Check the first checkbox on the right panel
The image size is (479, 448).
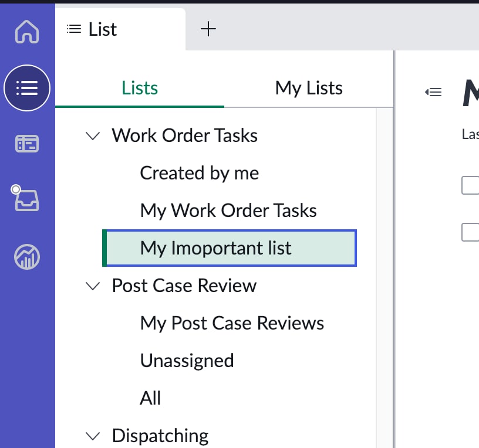tap(473, 185)
